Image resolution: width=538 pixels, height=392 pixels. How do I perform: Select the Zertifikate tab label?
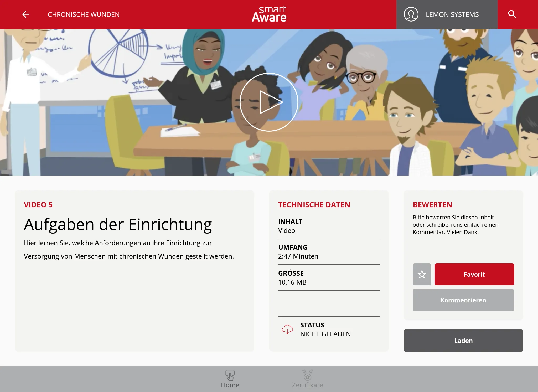[307, 385]
